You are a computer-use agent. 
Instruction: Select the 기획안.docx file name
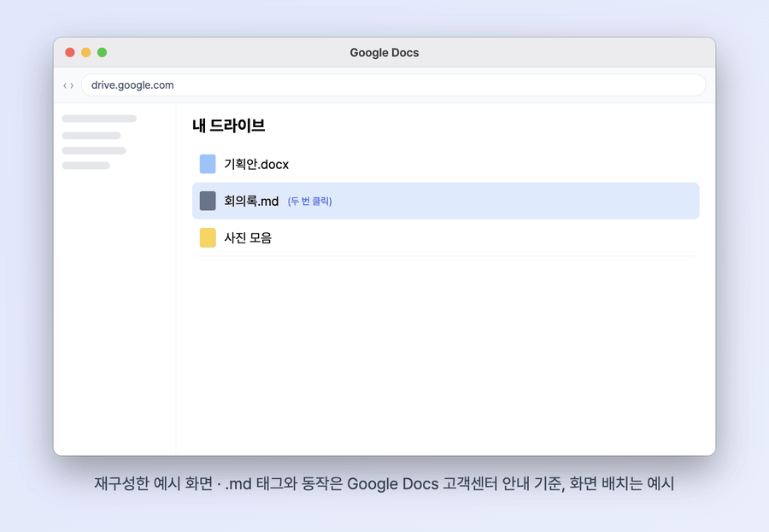256,164
